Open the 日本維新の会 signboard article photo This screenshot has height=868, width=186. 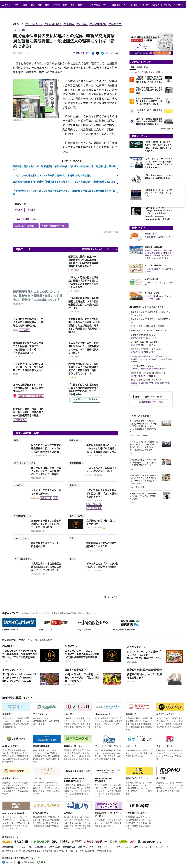[x=36, y=98]
